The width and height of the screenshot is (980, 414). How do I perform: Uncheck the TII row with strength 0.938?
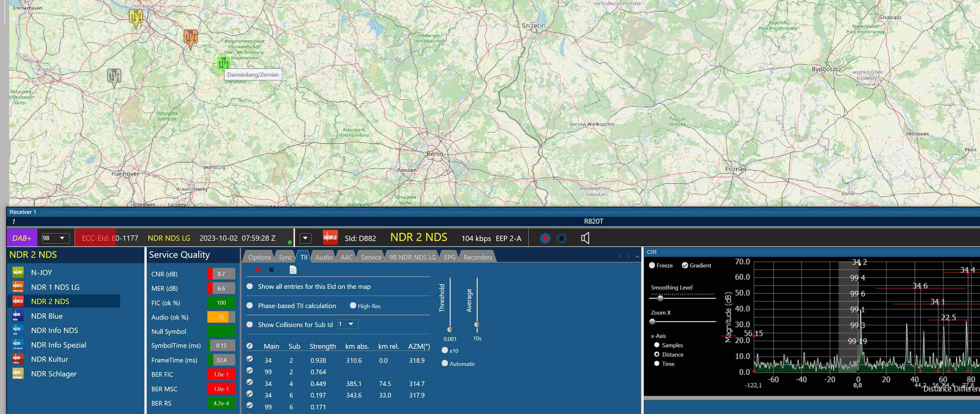[250, 358]
